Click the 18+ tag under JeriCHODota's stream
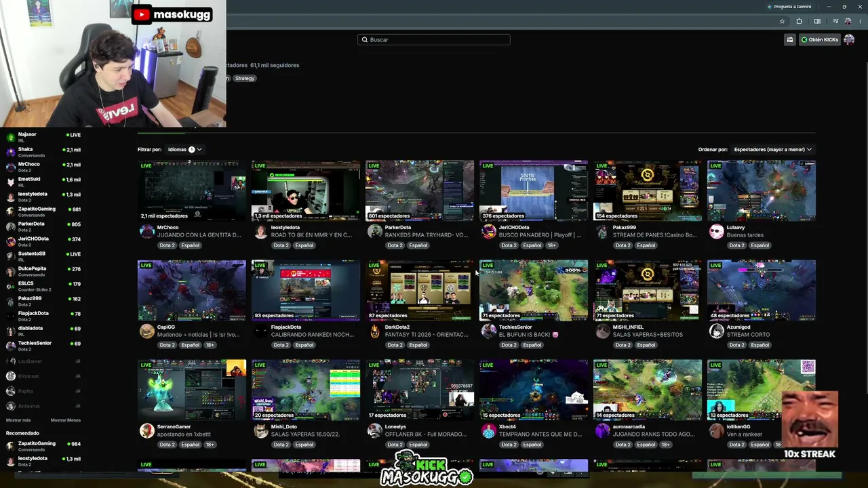This screenshot has height=488, width=868. click(x=552, y=245)
